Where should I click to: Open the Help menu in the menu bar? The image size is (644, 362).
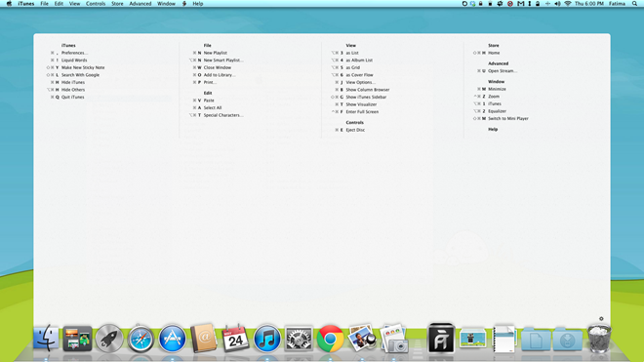tap(198, 4)
